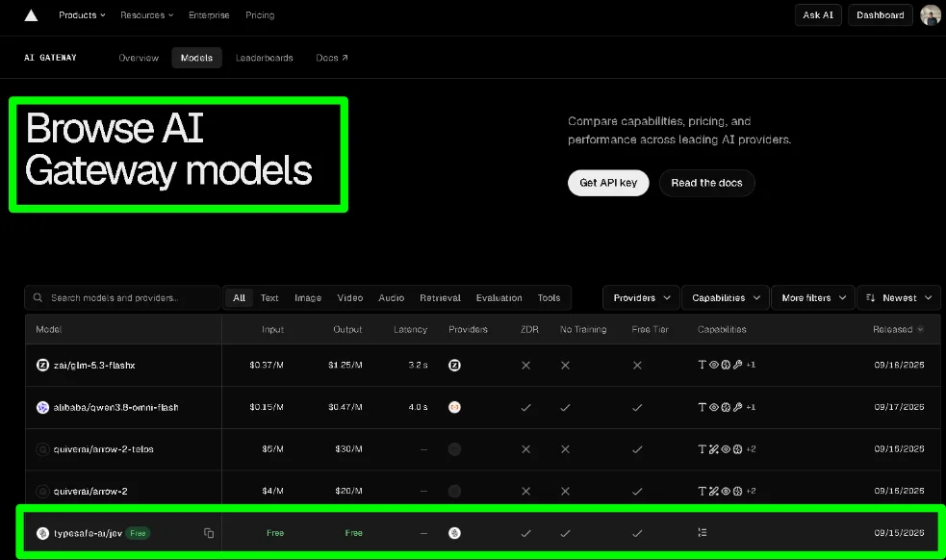Open the Docs external link
The width and height of the screenshot is (946, 560).
(x=332, y=58)
